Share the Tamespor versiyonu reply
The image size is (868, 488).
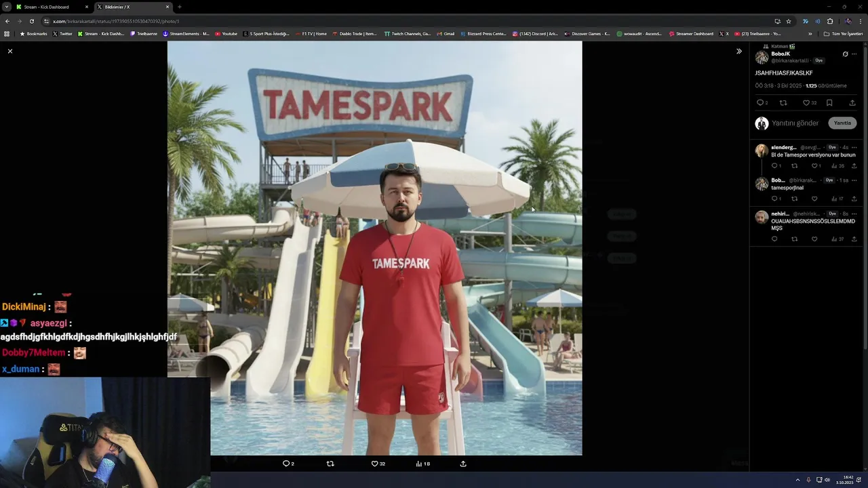click(854, 166)
